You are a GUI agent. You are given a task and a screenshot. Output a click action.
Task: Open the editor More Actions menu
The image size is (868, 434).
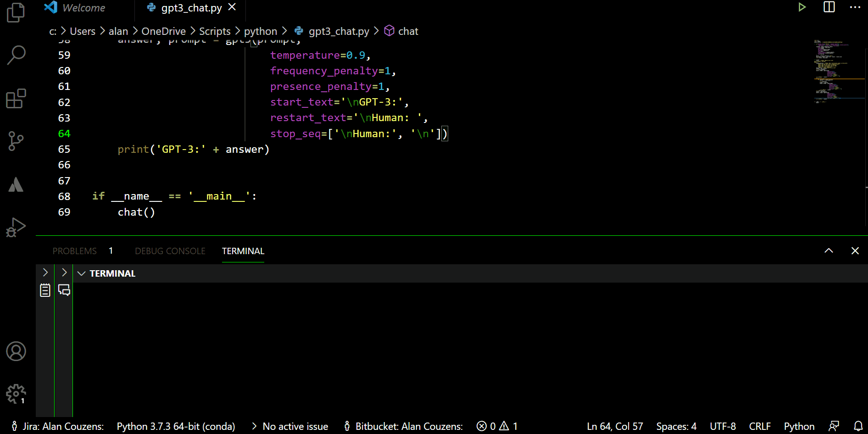[x=855, y=7]
